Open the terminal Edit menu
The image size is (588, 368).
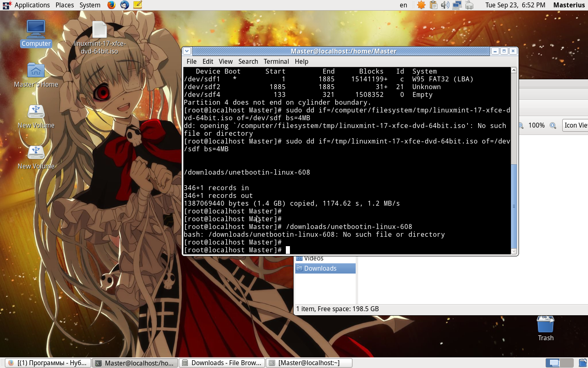coord(208,61)
